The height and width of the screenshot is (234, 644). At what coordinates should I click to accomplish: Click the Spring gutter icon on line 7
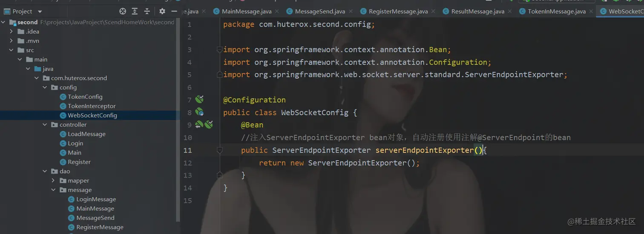(x=199, y=100)
